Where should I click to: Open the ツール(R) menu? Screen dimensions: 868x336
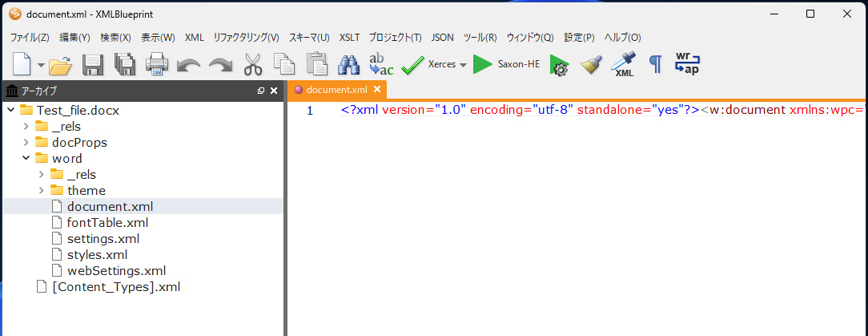pos(480,38)
